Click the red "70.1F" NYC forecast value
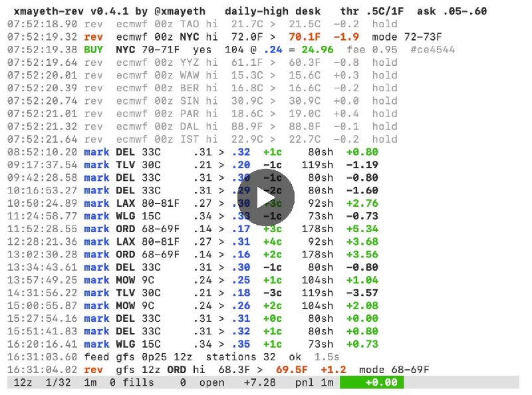Screen dimensions: 532x395 click(305, 37)
